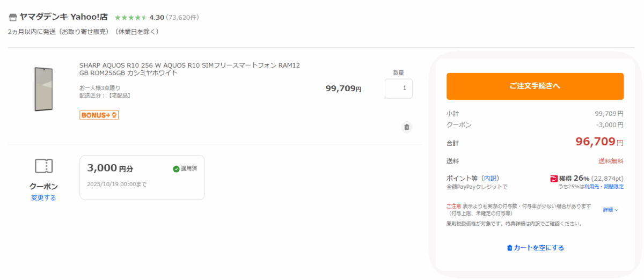
Task: Delete the item with the trash icon
Action: [x=406, y=127]
